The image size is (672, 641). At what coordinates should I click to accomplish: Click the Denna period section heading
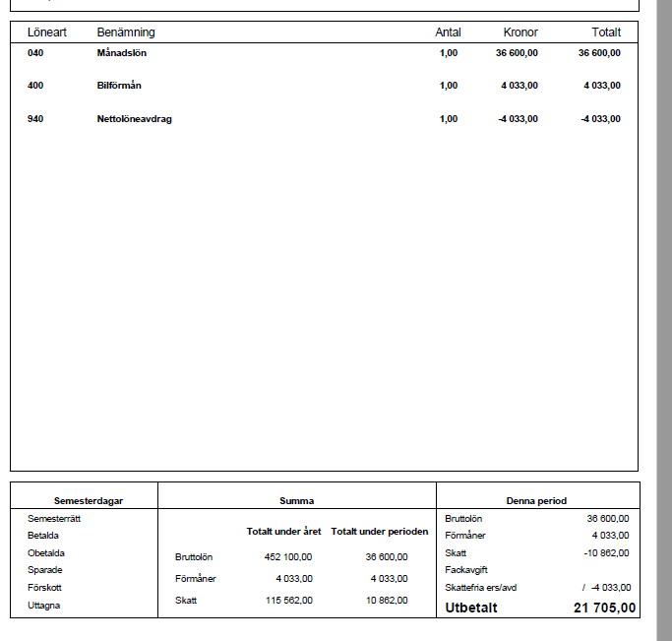pyautogui.click(x=536, y=501)
